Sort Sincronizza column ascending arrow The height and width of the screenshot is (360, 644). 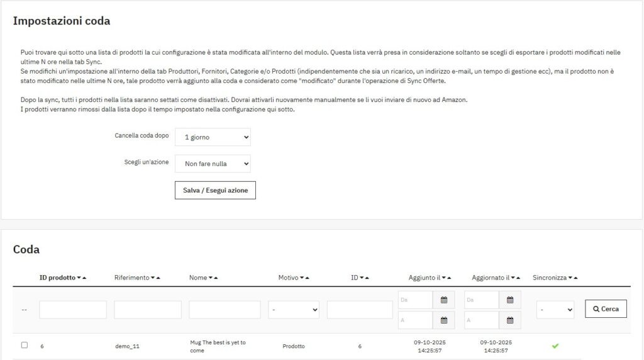click(x=575, y=278)
